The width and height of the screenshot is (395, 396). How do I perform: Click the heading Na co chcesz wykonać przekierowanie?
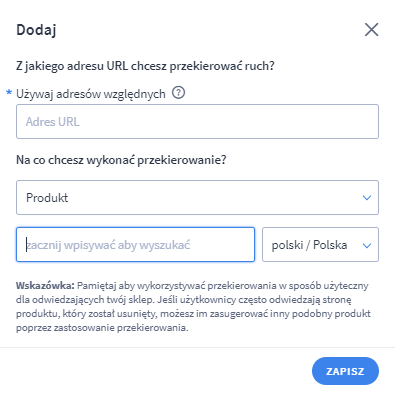[121, 160]
